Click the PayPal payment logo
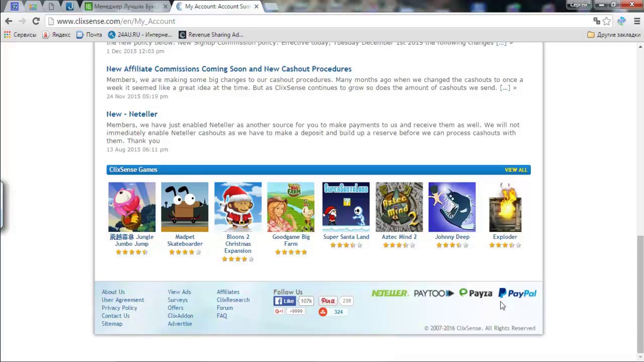Screen dimensions: 644x362 coord(517,293)
